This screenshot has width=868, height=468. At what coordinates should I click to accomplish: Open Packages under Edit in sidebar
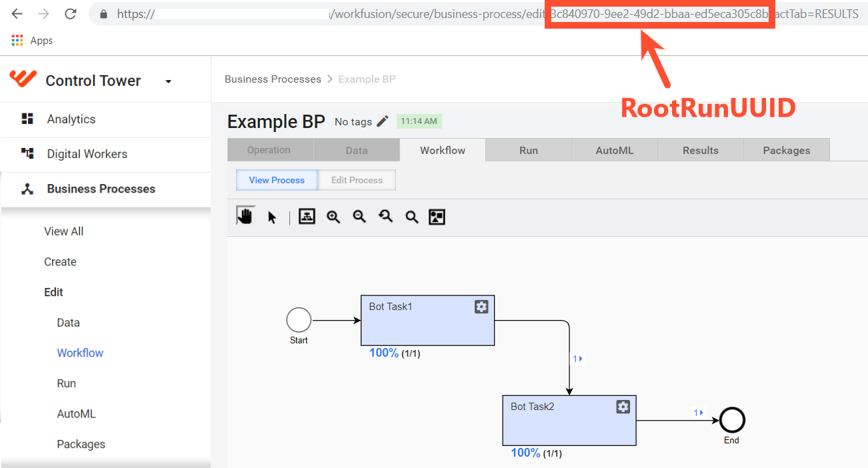tap(81, 444)
